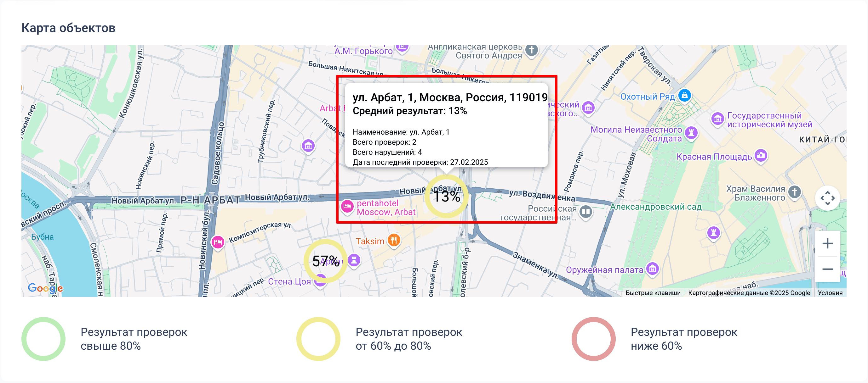Click the red legend circle below 60%
The height and width of the screenshot is (383, 868).
pyautogui.click(x=593, y=339)
